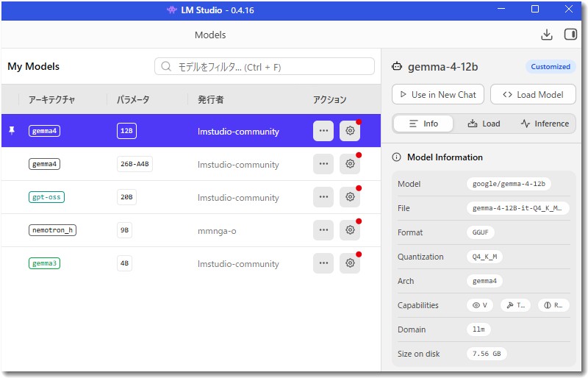This screenshot has width=588, height=378.
Task: Click the 7.56 GB size on disk value
Action: [x=487, y=354]
